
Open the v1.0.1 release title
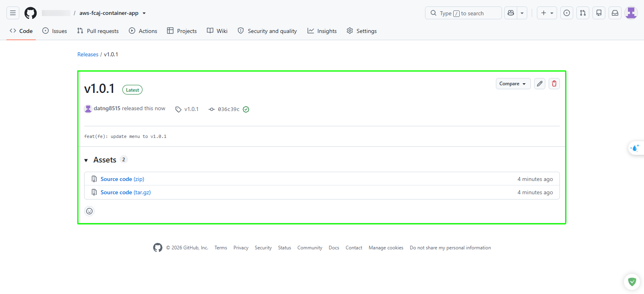99,88
